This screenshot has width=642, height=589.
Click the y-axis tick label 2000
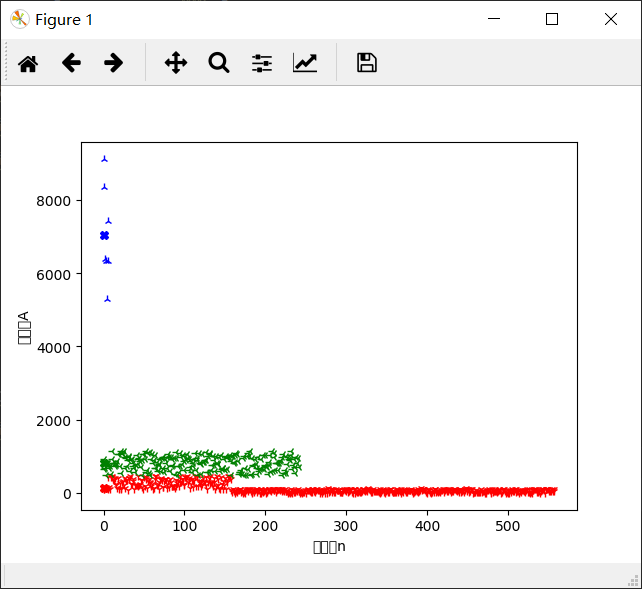coord(53,421)
